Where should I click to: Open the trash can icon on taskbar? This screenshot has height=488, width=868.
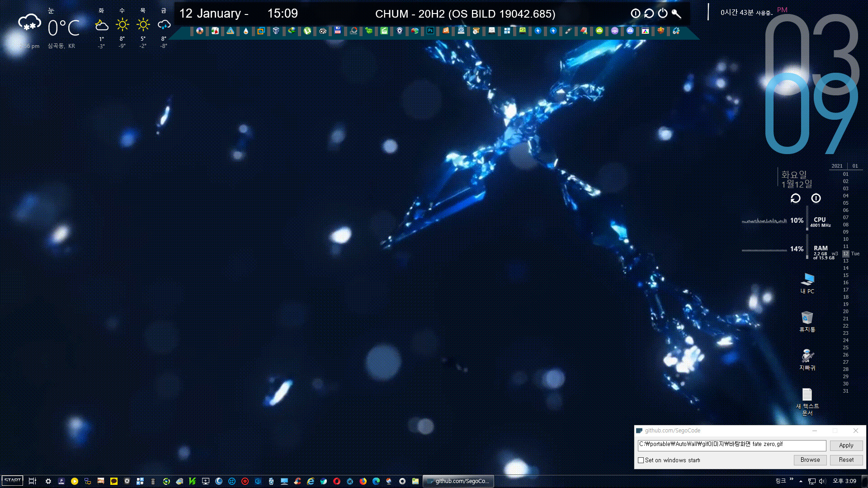pyautogui.click(x=153, y=481)
